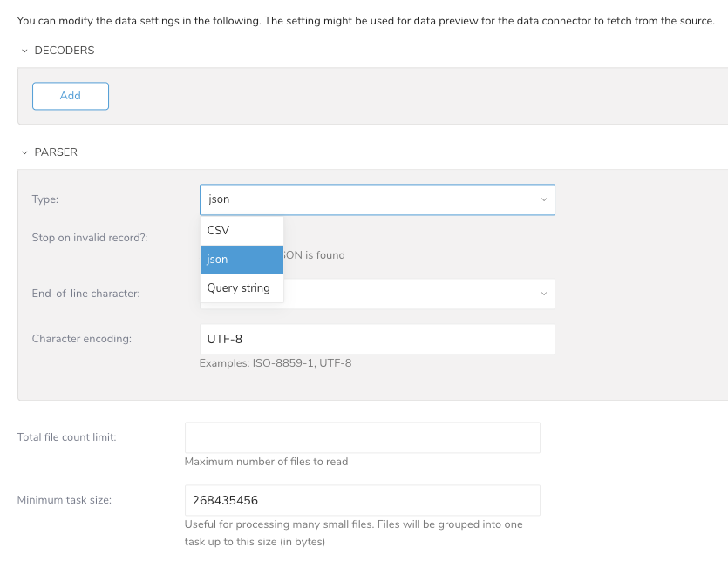
Task: Click the Minimum task size field
Action: [362, 500]
